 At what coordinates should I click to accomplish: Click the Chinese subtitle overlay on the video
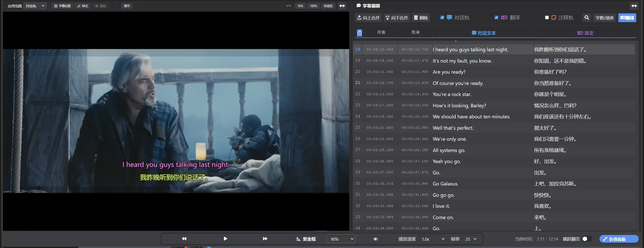coord(174,177)
